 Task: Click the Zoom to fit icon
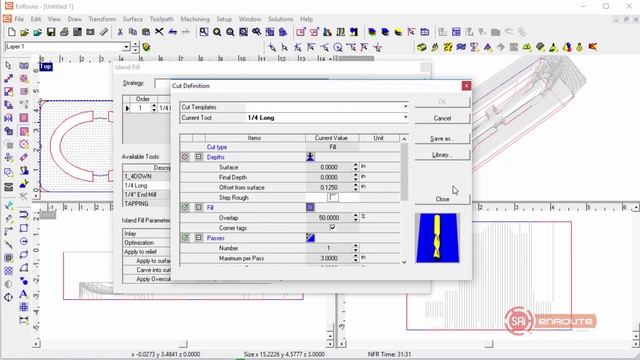tap(243, 32)
